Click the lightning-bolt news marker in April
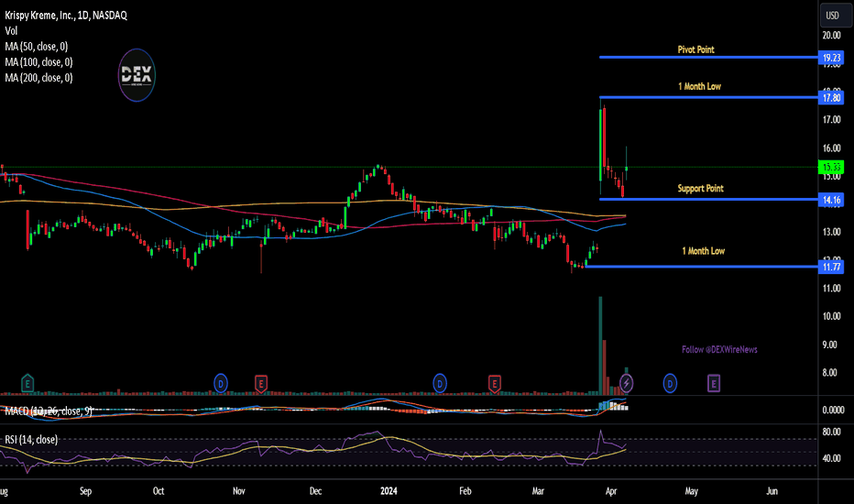The height and width of the screenshot is (504, 854). (x=627, y=384)
